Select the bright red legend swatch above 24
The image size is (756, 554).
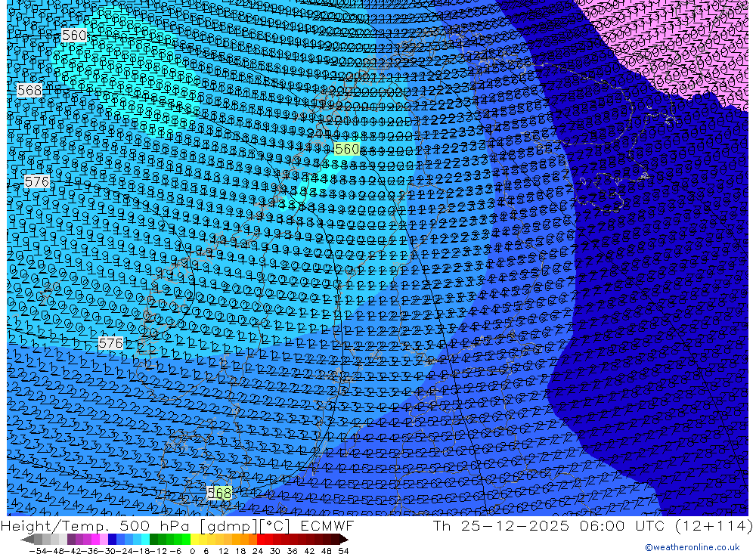tap(261, 540)
